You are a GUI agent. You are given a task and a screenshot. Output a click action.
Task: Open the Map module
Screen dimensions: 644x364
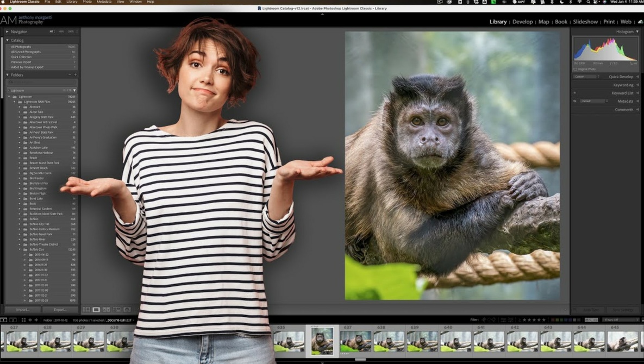point(544,22)
